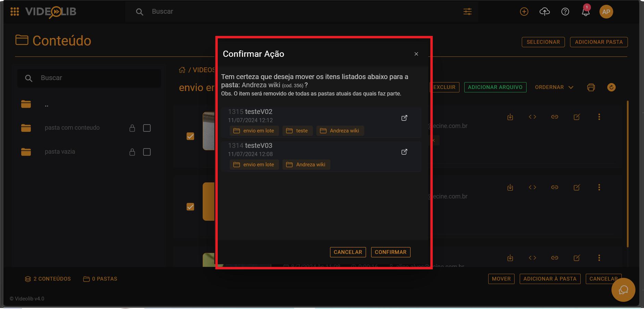
Task: Click envio em lote tag under testeV03
Action: point(254,165)
